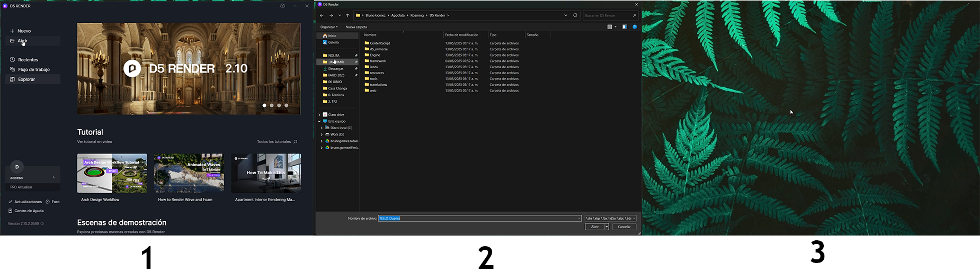Select the first banner carousel dot
This screenshot has width=980, height=280.
[264, 105]
